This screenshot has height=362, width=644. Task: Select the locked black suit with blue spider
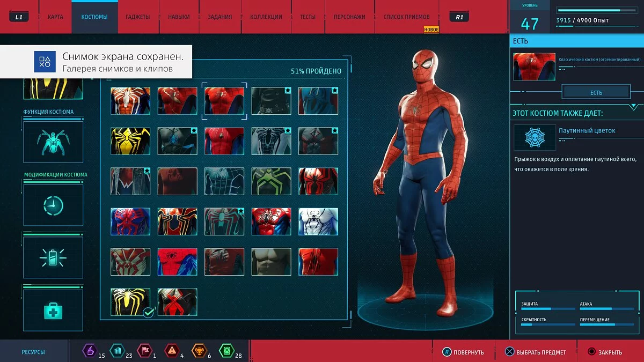pyautogui.click(x=178, y=141)
